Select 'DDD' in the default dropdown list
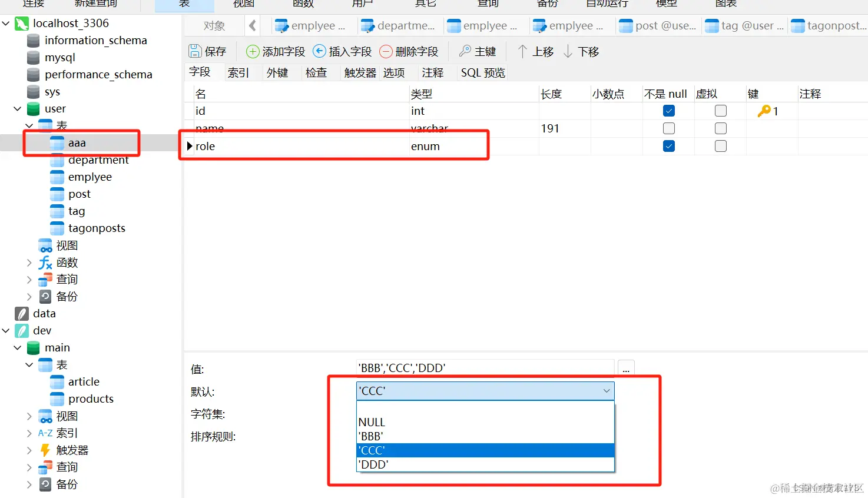The image size is (868, 498). [485, 464]
